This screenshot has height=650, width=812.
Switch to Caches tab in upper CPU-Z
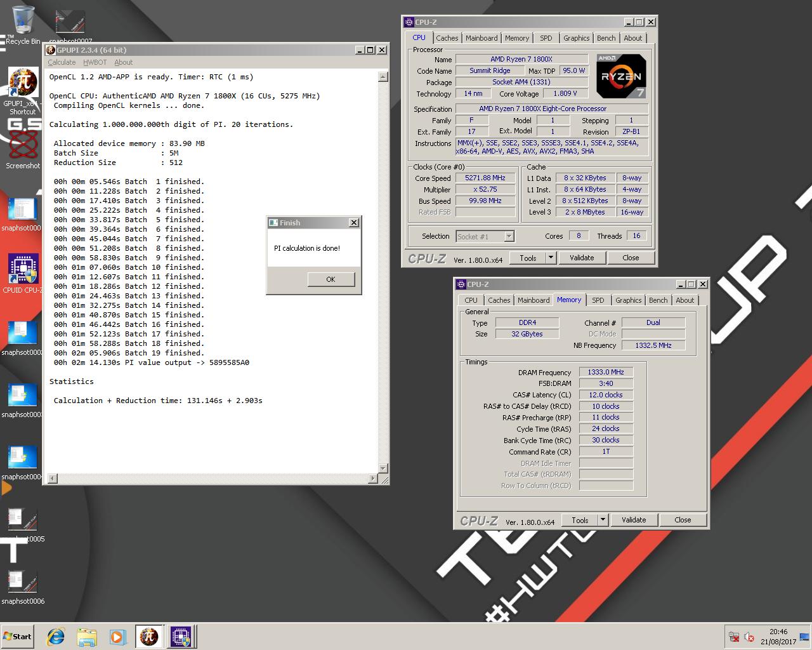coord(447,38)
